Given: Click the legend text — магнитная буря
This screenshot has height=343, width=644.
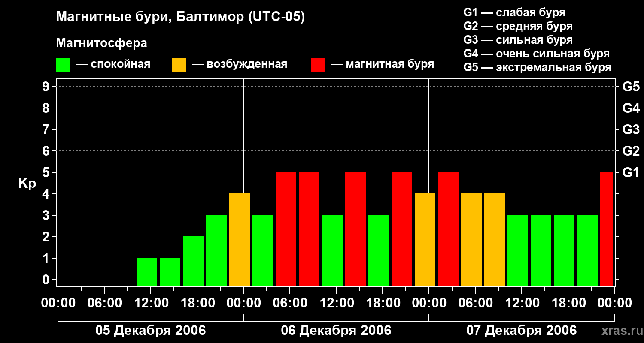Looking at the screenshot, I should (x=383, y=64).
